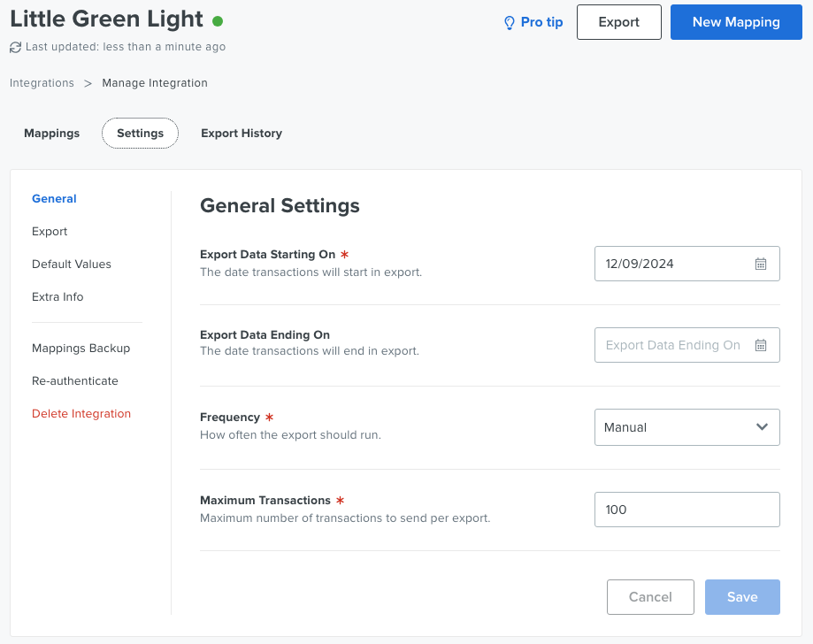Viewport: 813px width, 644px height.
Task: Open the Export History tab
Action: pos(242,134)
